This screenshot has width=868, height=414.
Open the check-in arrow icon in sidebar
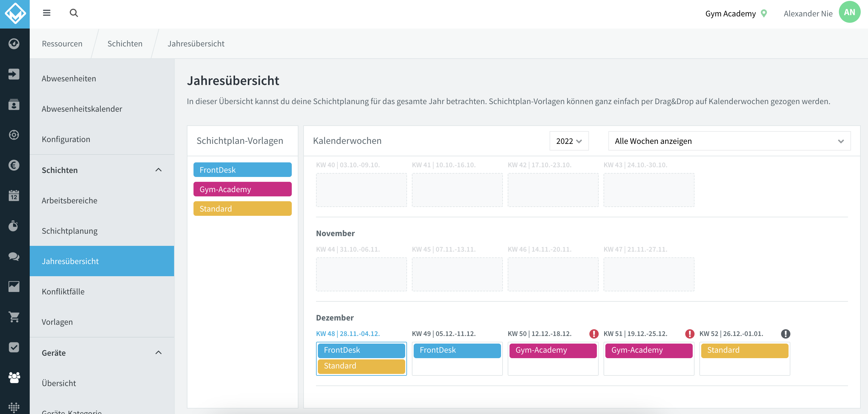14,74
